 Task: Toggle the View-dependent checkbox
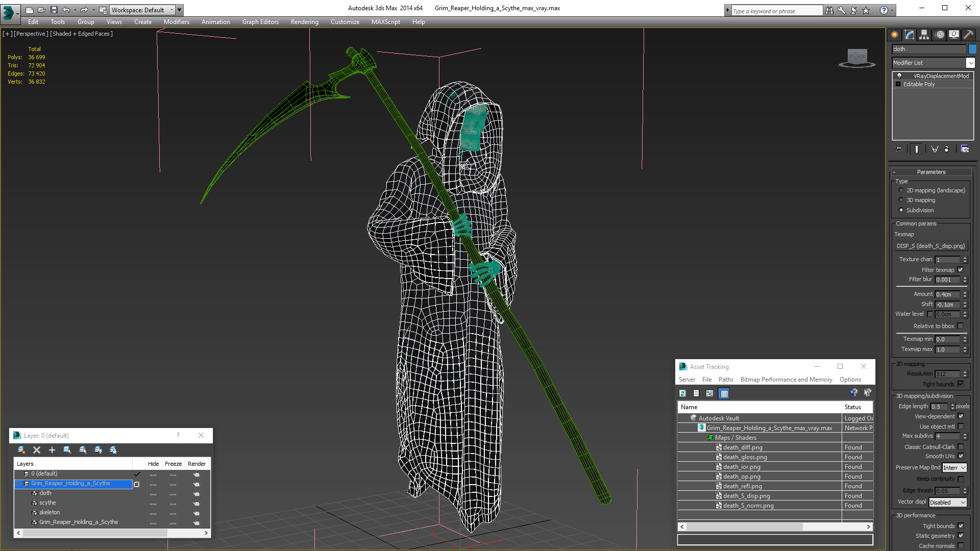(961, 416)
